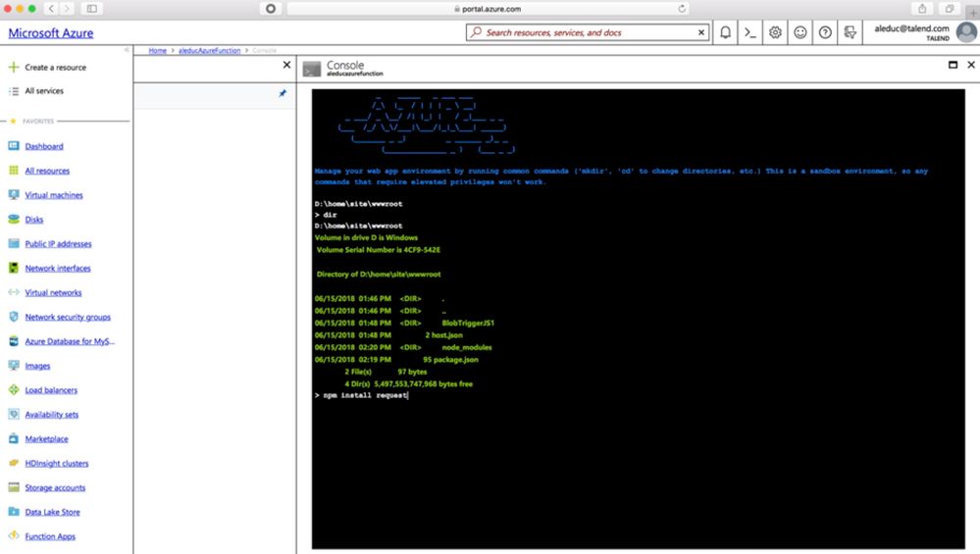The width and height of the screenshot is (980, 554).
Task: Open Data Lake Store link
Action: click(53, 512)
